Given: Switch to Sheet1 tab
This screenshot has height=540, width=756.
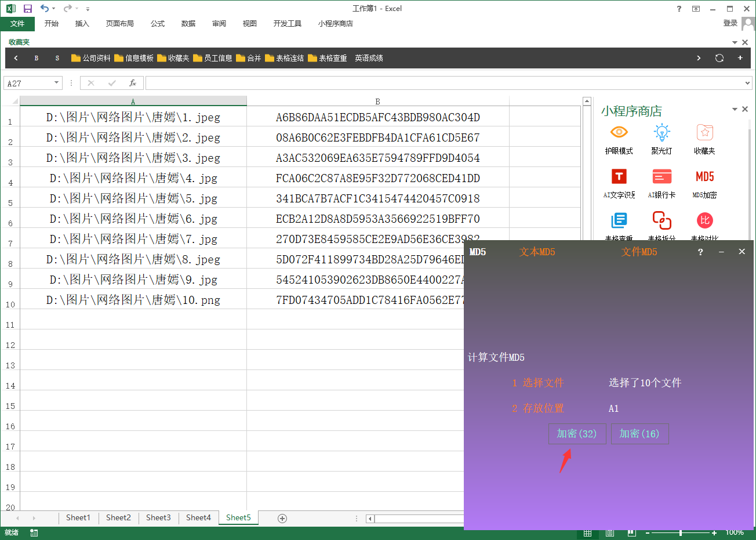Looking at the screenshot, I should click(x=78, y=518).
